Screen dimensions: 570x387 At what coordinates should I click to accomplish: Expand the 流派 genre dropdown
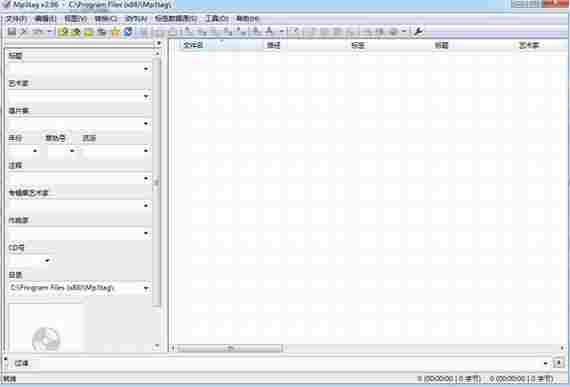146,150
